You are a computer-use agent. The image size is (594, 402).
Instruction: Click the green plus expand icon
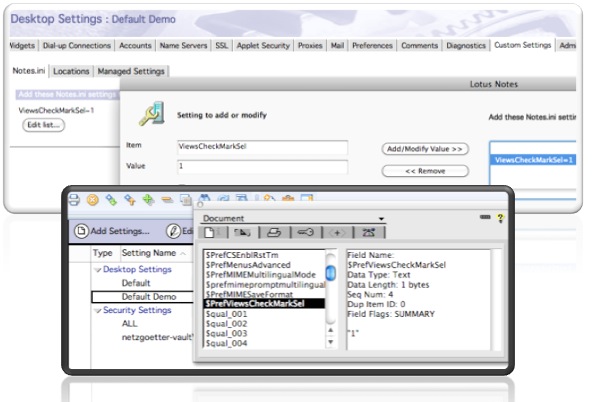pos(148,200)
